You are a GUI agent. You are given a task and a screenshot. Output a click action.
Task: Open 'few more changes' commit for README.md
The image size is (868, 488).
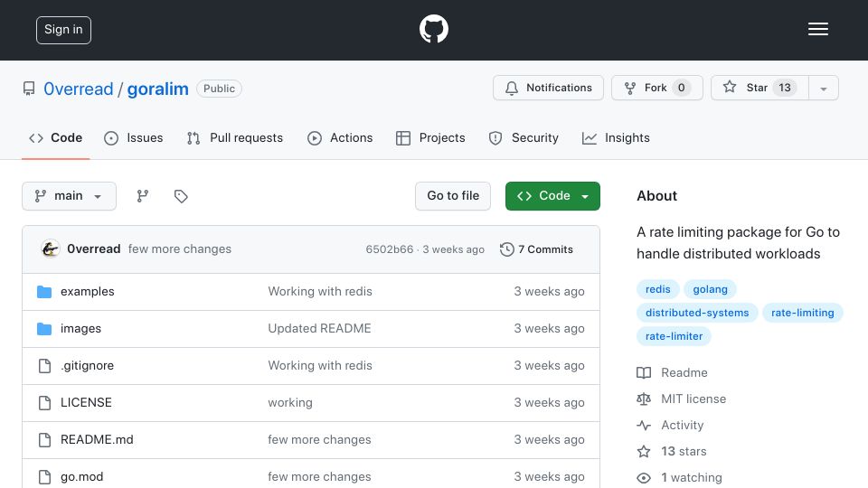[319, 440]
